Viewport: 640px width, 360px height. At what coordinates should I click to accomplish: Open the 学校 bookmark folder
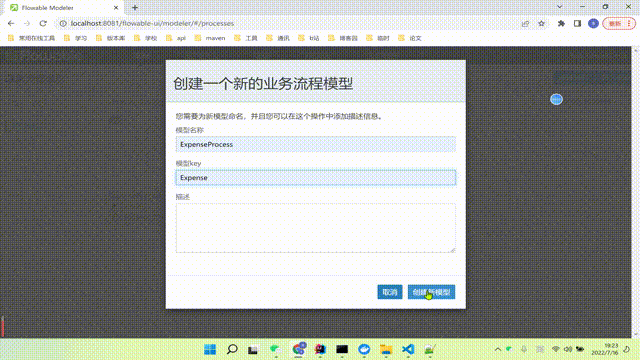pyautogui.click(x=146, y=38)
